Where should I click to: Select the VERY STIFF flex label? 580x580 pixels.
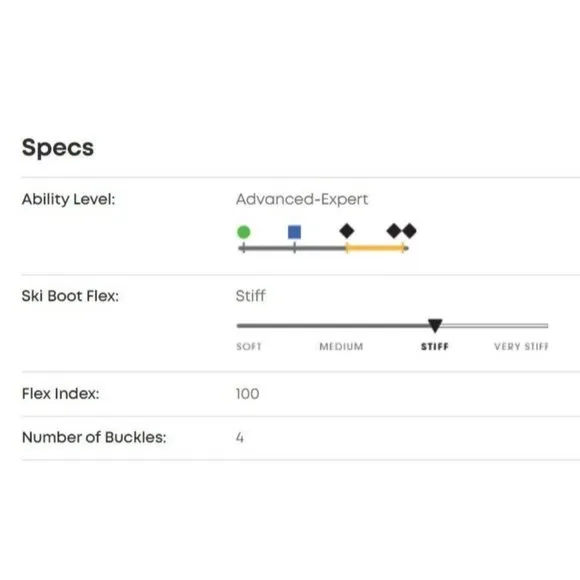(x=521, y=347)
